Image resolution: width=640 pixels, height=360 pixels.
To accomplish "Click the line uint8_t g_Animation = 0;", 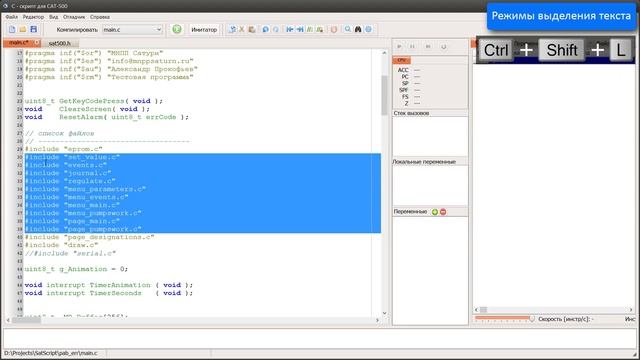I will point(76,269).
